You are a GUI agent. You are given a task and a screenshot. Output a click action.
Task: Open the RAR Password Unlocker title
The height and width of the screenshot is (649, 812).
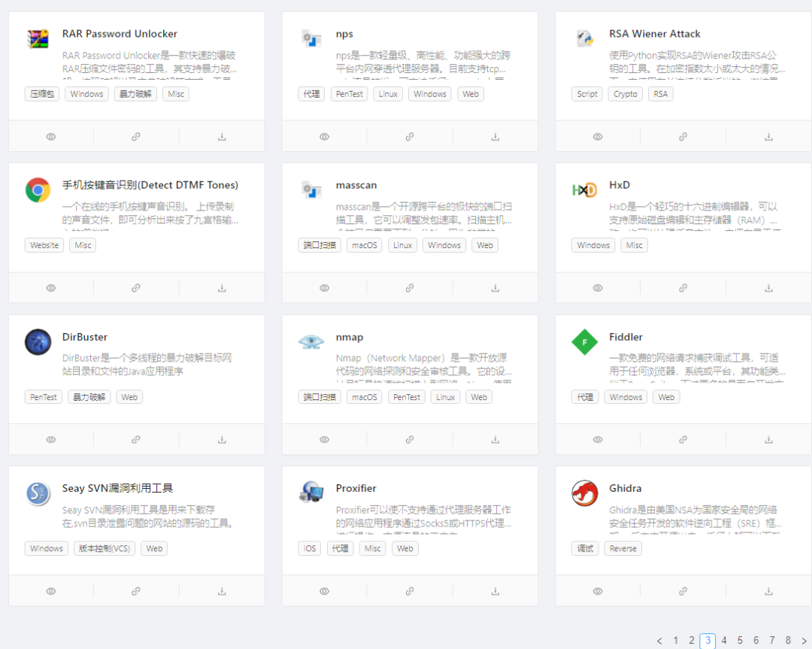tap(120, 34)
